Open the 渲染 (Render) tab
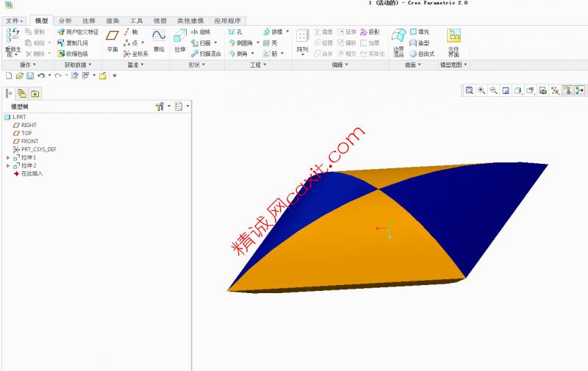Screen dimensions: 588x371 [112, 21]
